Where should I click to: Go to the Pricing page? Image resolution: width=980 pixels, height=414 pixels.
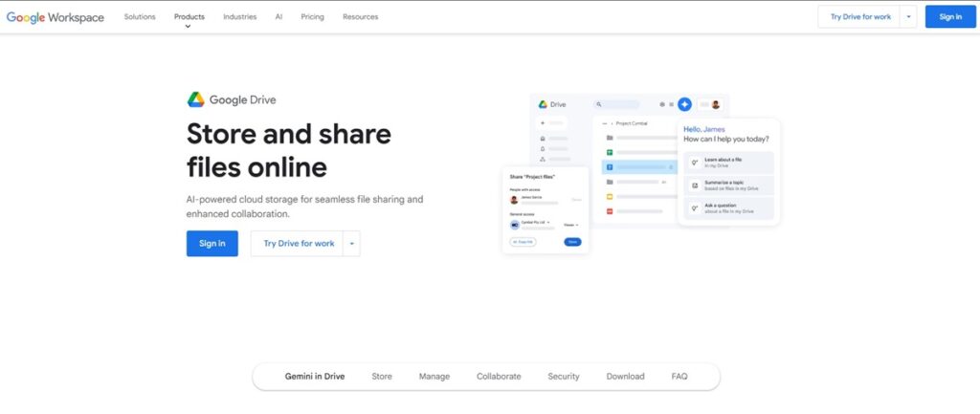tap(313, 17)
